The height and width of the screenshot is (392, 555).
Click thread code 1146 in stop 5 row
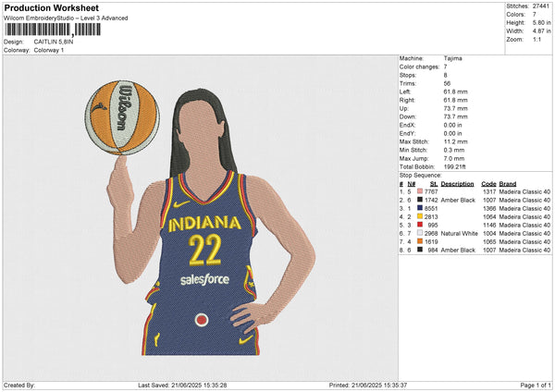click(489, 225)
